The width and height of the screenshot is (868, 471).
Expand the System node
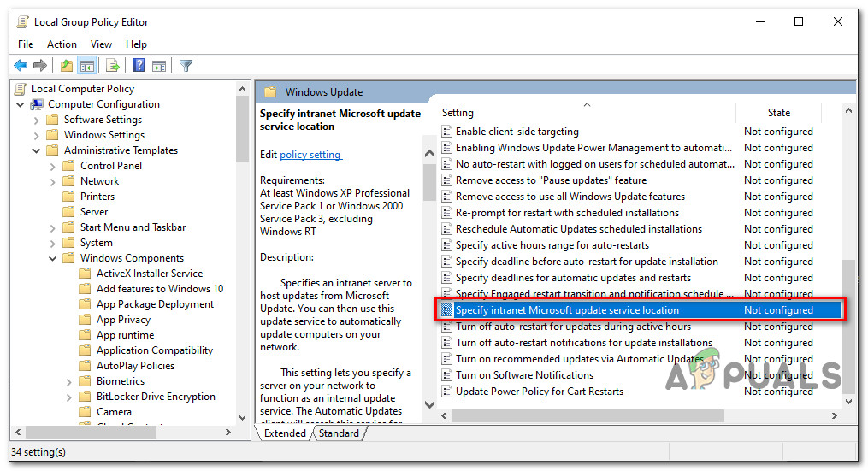point(52,243)
